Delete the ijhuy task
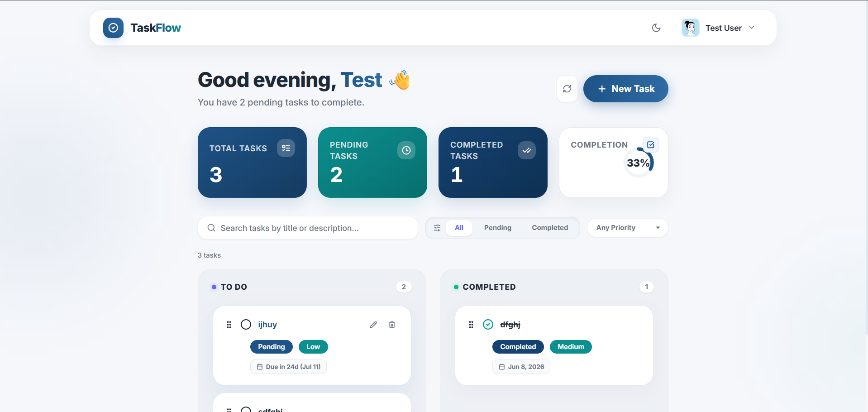The image size is (868, 412). tap(392, 325)
